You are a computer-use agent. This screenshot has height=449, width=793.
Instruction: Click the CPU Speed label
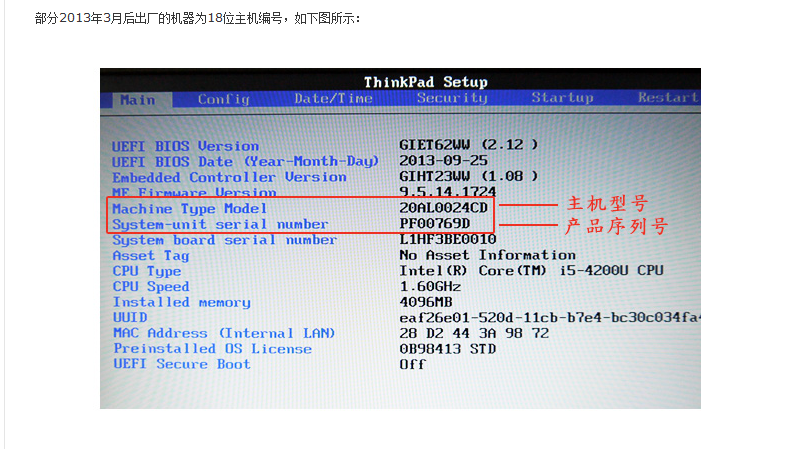coord(151,287)
